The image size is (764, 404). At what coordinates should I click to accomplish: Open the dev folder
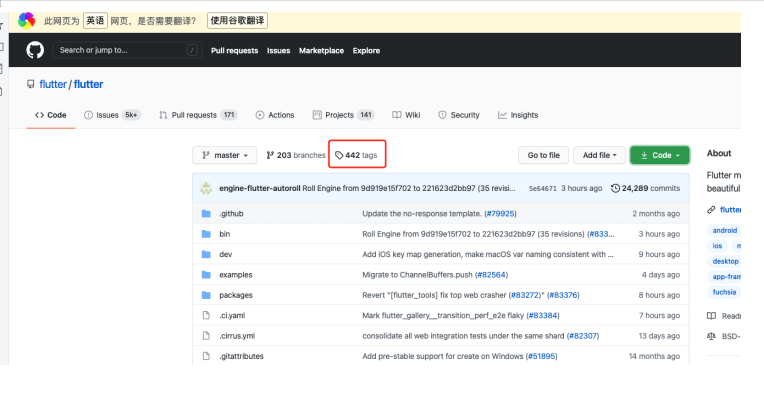226,254
